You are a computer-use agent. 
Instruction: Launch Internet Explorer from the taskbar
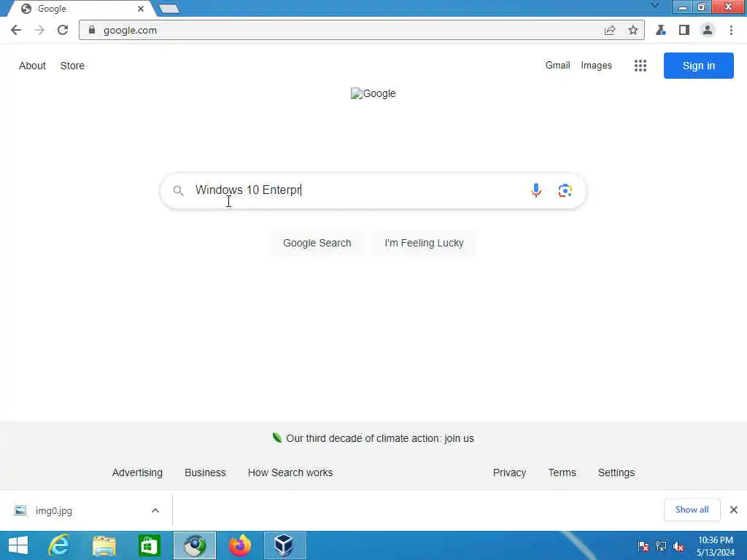click(x=59, y=545)
